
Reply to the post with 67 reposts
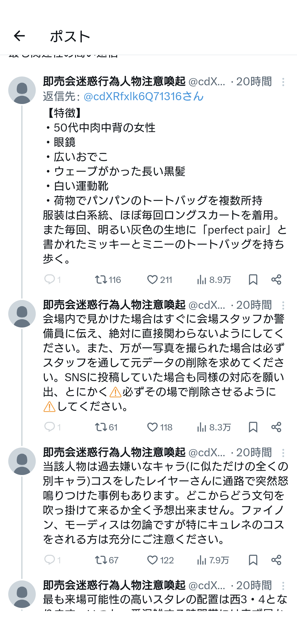click(x=50, y=560)
